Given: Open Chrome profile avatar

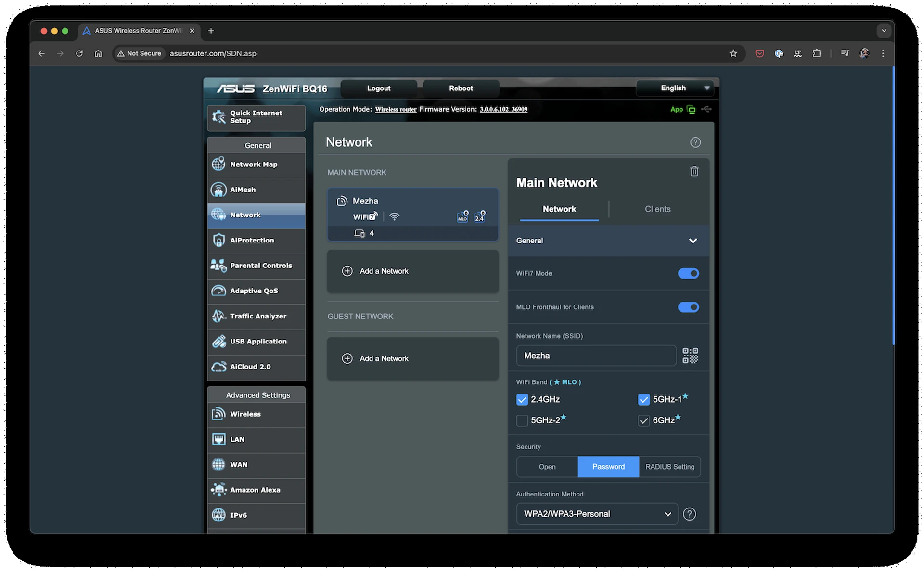Looking at the screenshot, I should point(864,53).
